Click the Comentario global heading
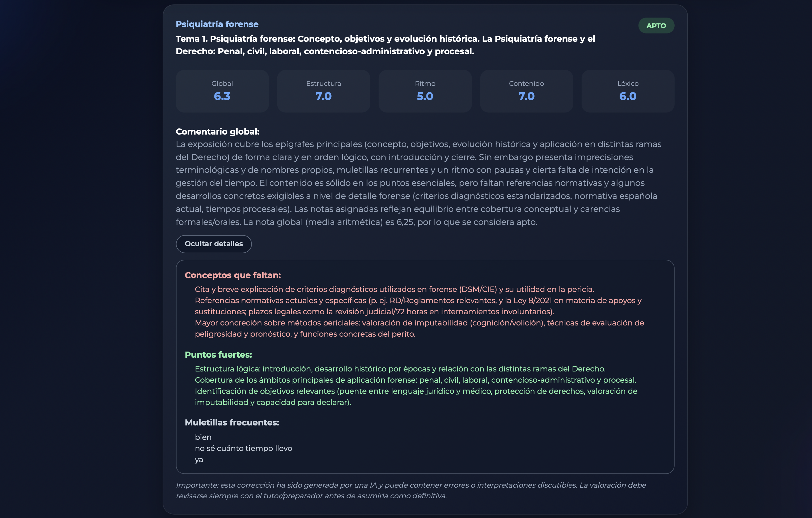Screen dimensions: 812x518 point(218,132)
